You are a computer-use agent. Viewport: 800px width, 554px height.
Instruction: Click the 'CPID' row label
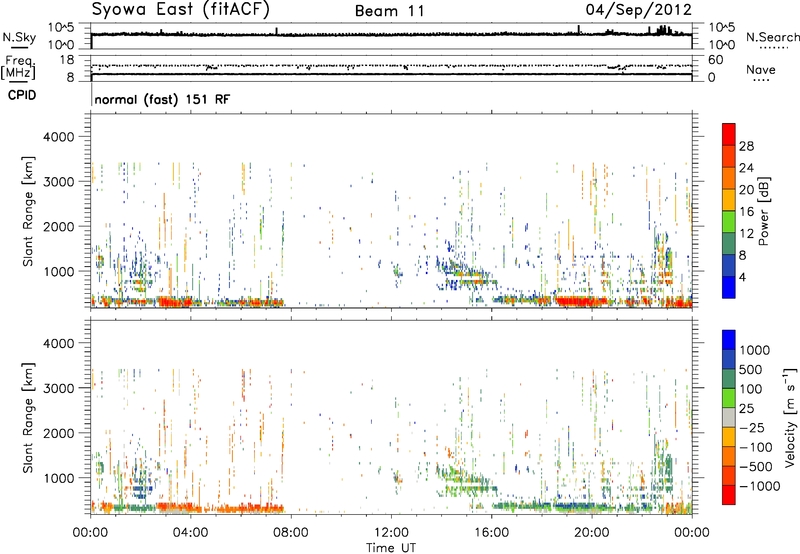click(22, 95)
